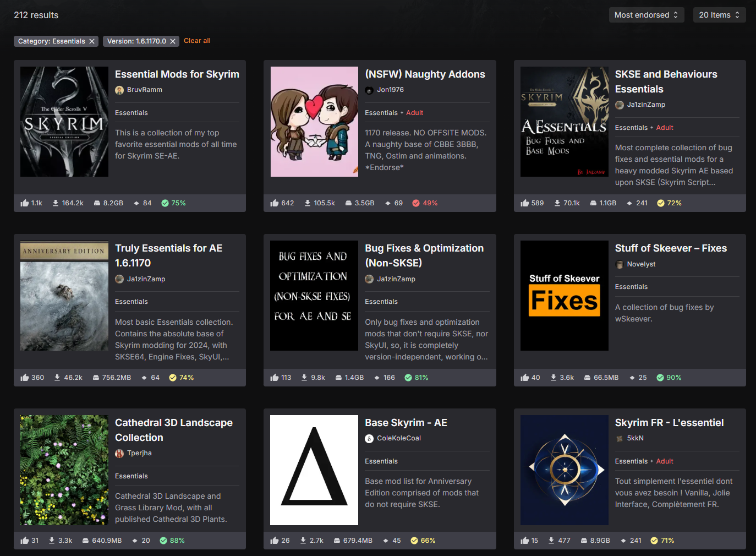Click the fern landscape thumbnail of Cathedral 3D

pos(64,470)
